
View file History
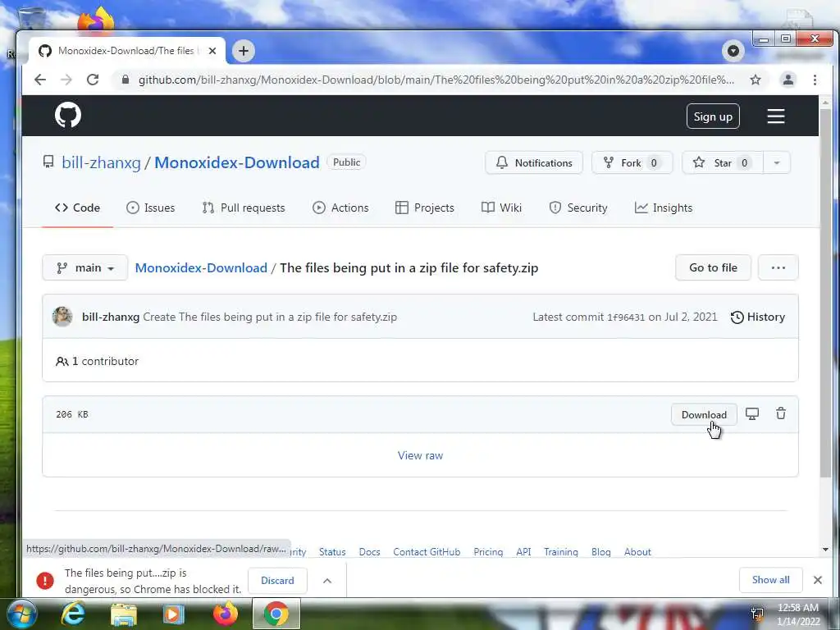point(758,317)
